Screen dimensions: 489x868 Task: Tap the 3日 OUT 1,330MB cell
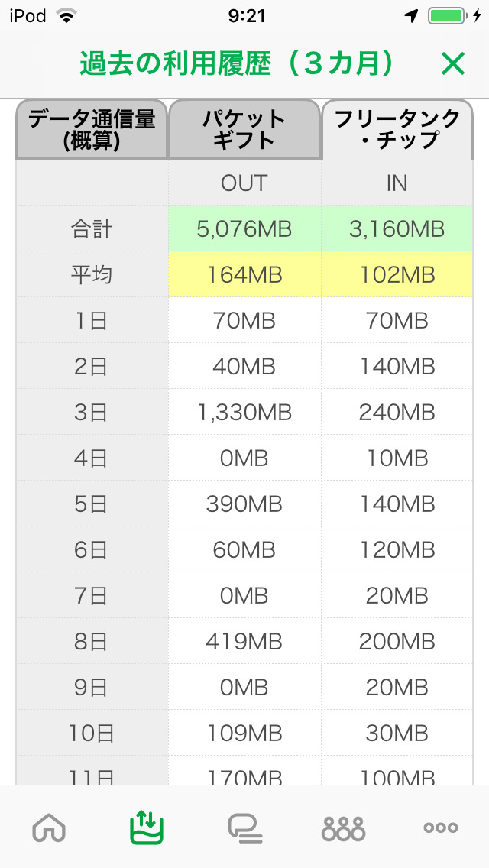coord(244,412)
